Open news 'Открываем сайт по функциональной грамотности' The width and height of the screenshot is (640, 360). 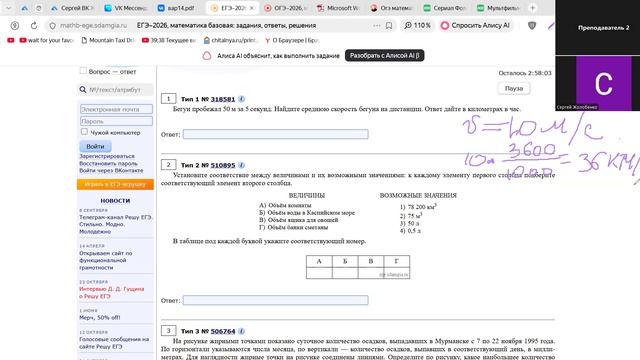106,260
